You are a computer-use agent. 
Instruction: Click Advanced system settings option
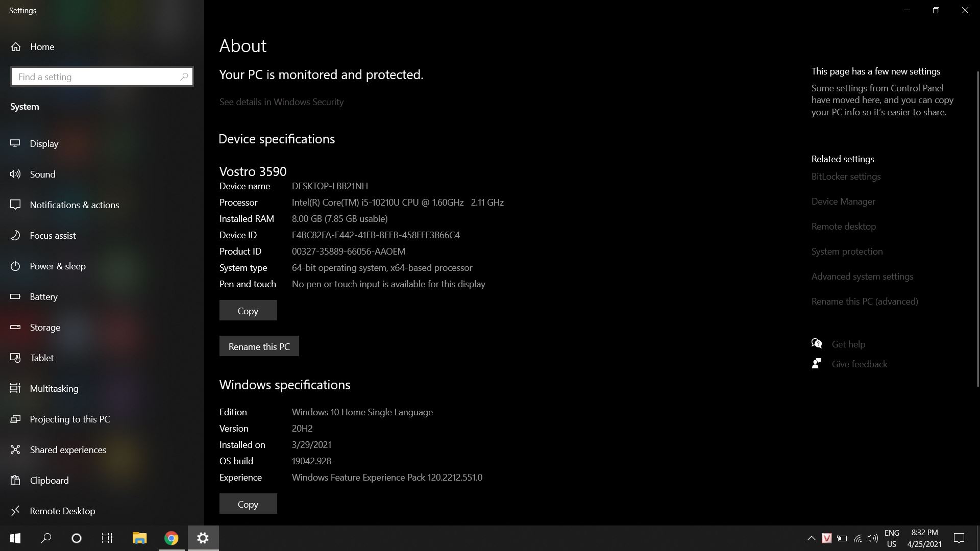point(862,276)
